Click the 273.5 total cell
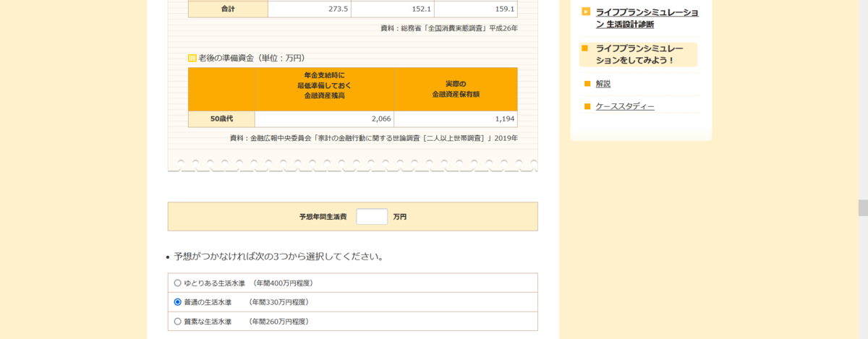The width and height of the screenshot is (868, 339). (309, 9)
